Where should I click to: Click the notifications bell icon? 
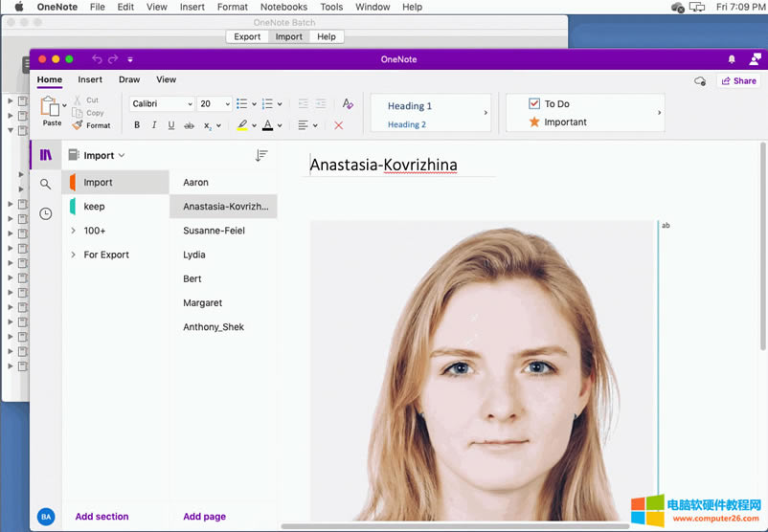click(733, 59)
